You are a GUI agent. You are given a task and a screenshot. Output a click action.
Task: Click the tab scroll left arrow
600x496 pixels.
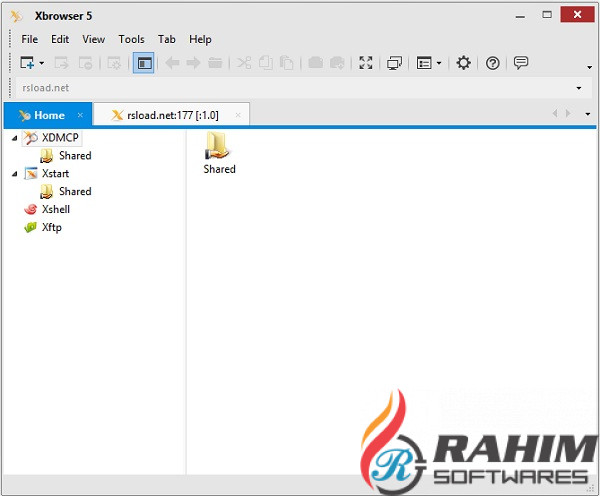pos(554,113)
